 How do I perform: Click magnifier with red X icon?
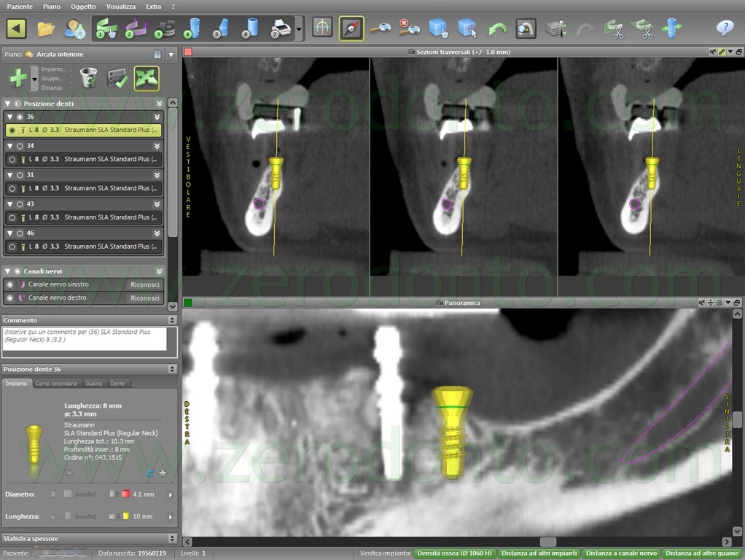(x=409, y=28)
